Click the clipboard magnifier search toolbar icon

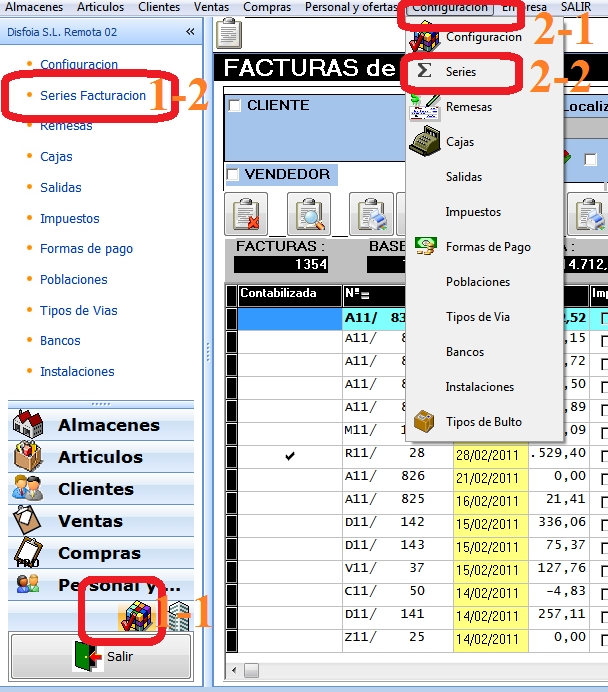click(x=308, y=214)
